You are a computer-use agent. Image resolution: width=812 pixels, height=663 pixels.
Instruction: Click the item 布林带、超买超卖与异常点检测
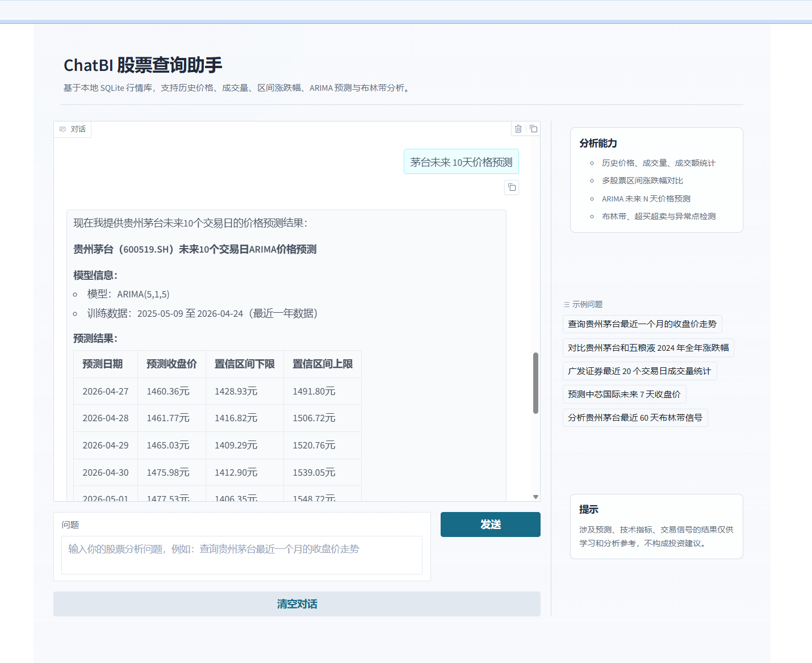(659, 216)
